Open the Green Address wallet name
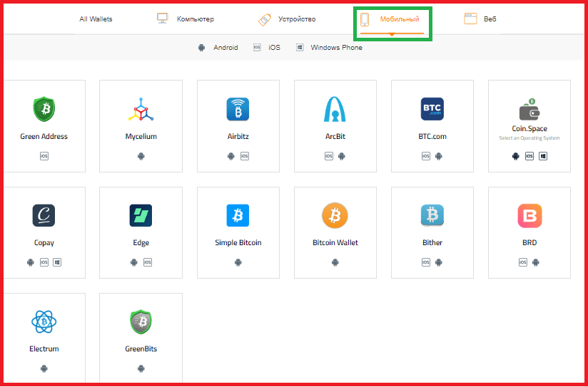588x387 pixels. (x=44, y=137)
